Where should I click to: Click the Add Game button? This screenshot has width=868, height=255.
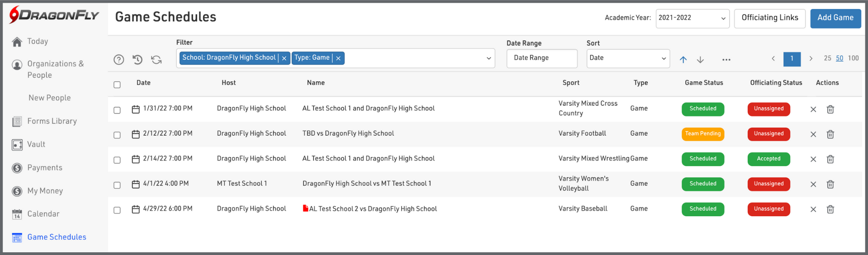[835, 18]
